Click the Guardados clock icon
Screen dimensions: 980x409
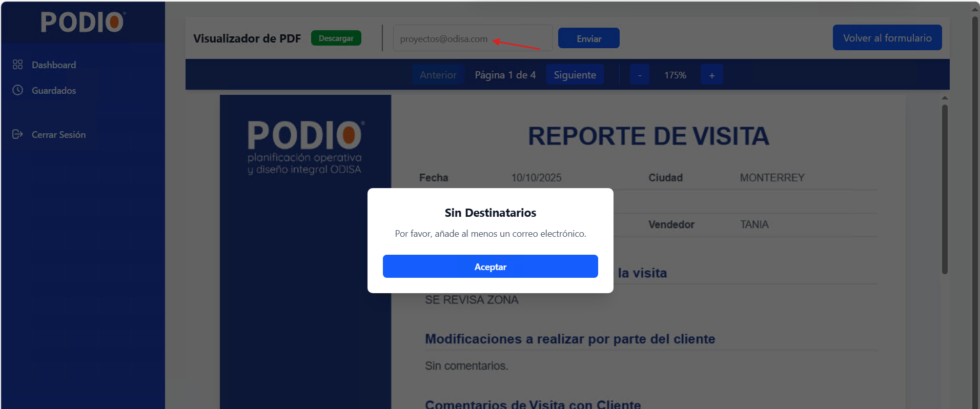(18, 90)
